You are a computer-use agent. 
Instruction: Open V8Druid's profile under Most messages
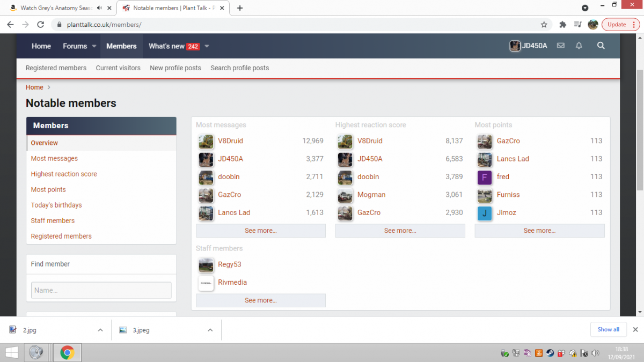[230, 141]
